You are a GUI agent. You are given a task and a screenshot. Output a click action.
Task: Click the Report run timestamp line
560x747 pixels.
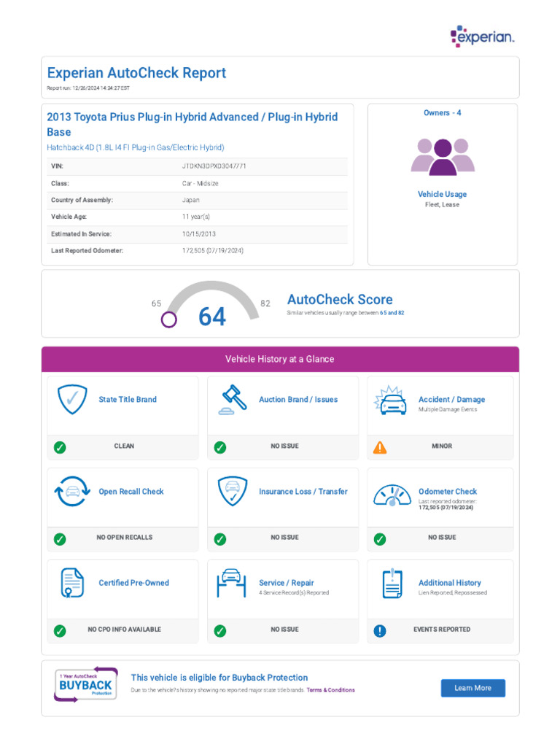(x=88, y=88)
